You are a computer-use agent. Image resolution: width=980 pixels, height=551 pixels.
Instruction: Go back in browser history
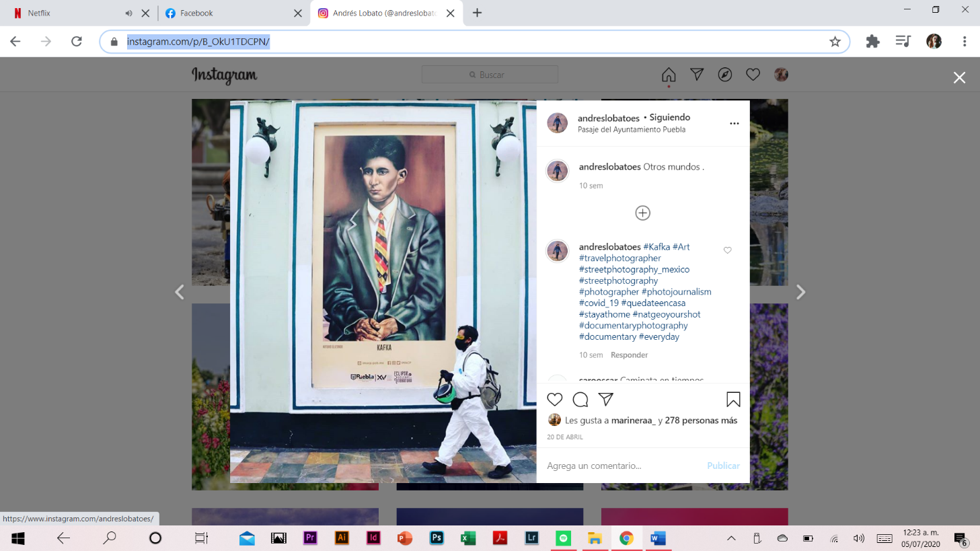[15, 42]
